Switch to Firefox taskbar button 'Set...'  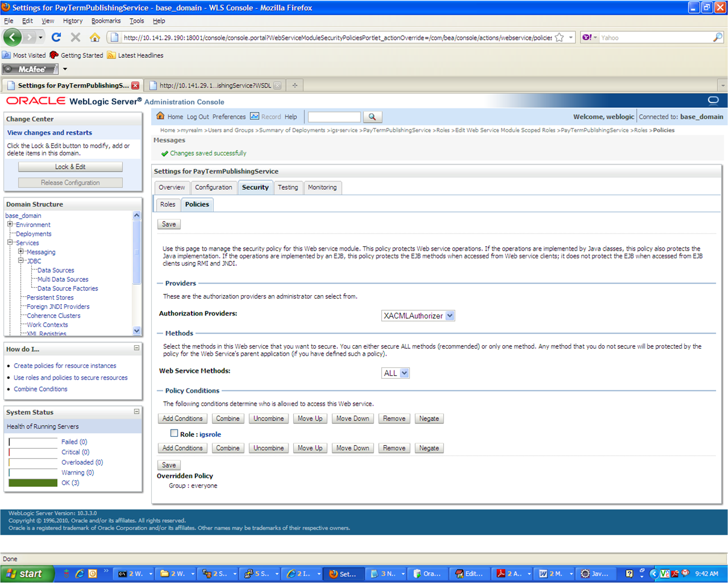[343, 574]
